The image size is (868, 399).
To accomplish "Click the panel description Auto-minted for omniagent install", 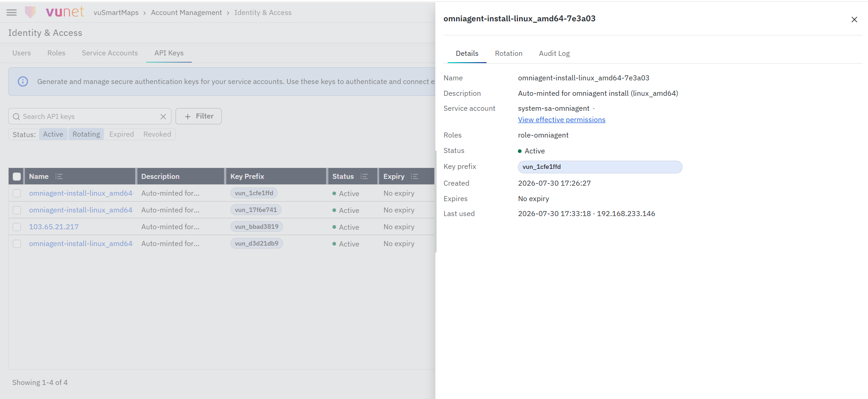I will click(x=598, y=94).
